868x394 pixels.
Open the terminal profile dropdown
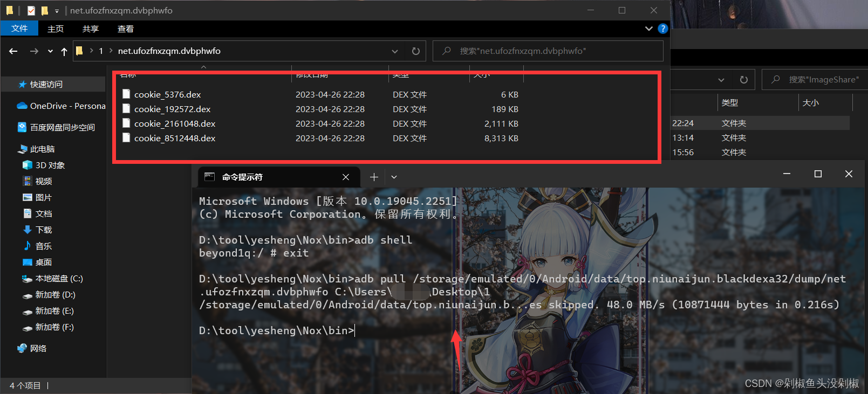click(394, 177)
